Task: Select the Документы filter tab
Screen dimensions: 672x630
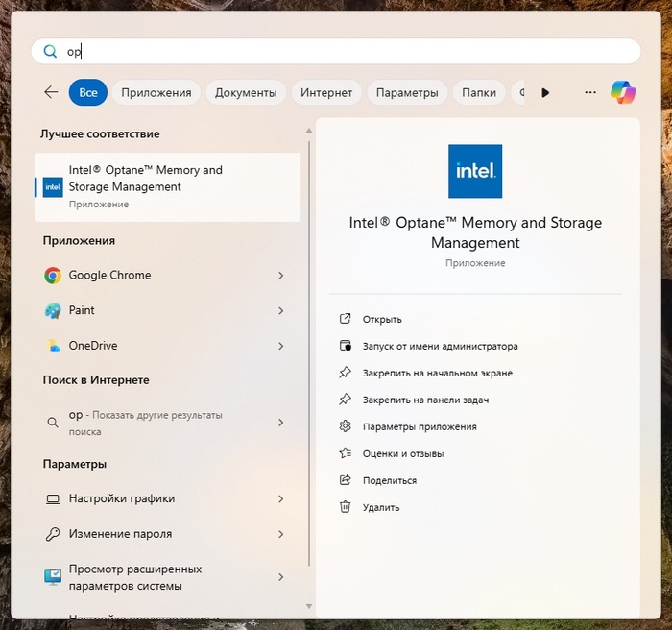Action: click(x=246, y=93)
